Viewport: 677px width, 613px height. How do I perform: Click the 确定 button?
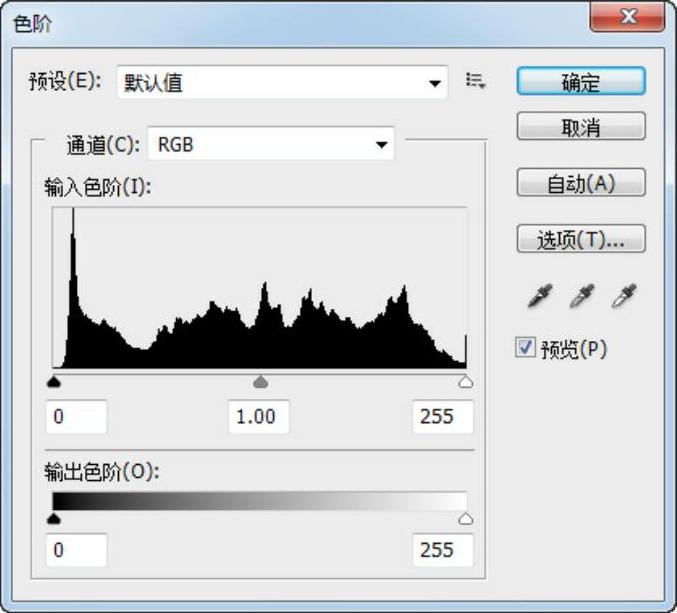pos(581,83)
